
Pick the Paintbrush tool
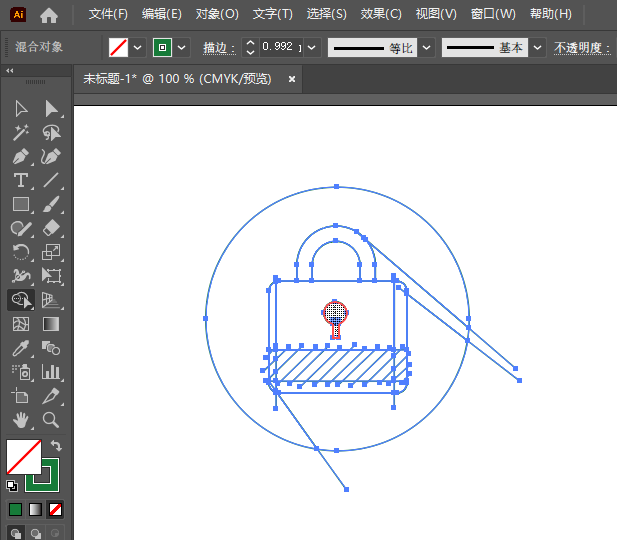coord(51,205)
